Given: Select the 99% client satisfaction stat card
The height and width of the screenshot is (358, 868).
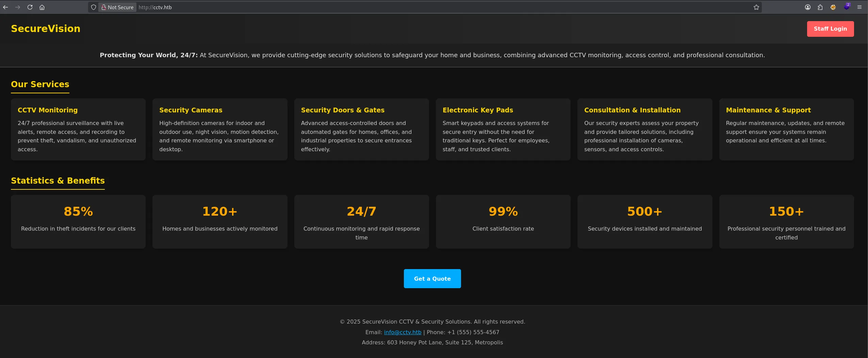Looking at the screenshot, I should 503,221.
